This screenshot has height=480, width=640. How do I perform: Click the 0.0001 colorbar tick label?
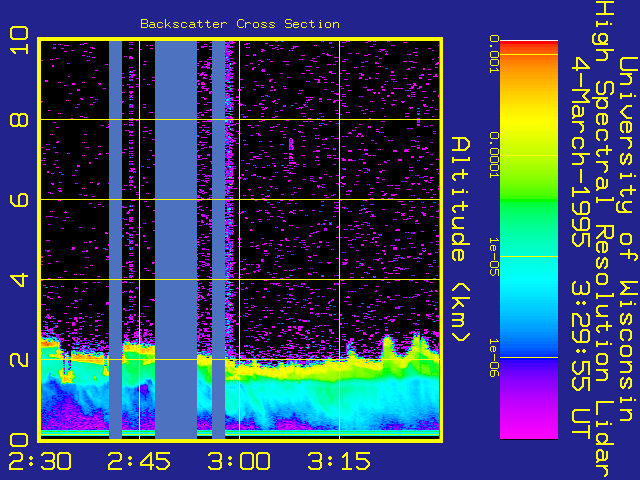pyautogui.click(x=494, y=155)
